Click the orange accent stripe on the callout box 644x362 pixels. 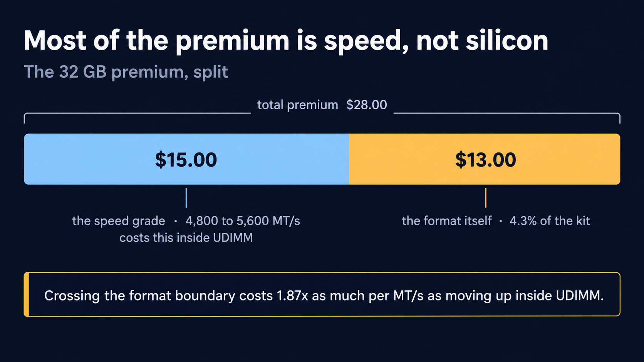coord(26,294)
